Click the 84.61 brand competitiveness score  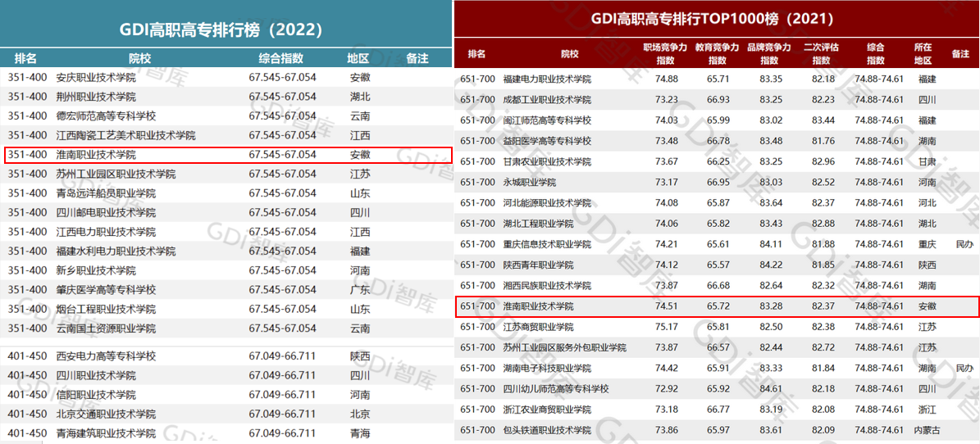pos(770,389)
